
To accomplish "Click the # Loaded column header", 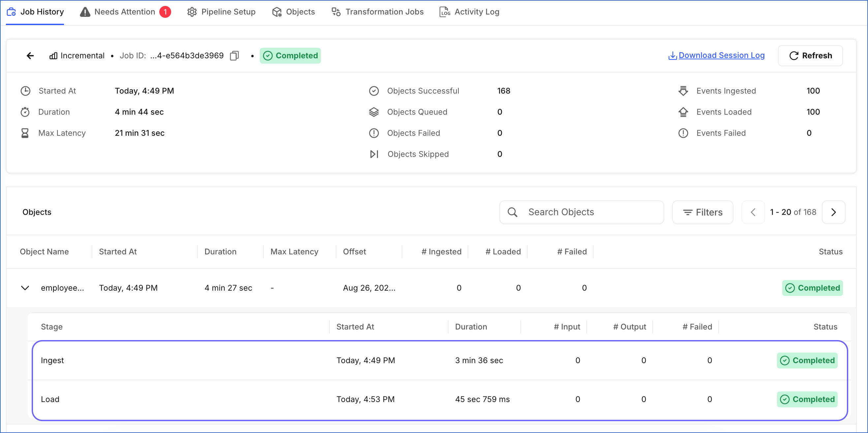I will coord(503,251).
